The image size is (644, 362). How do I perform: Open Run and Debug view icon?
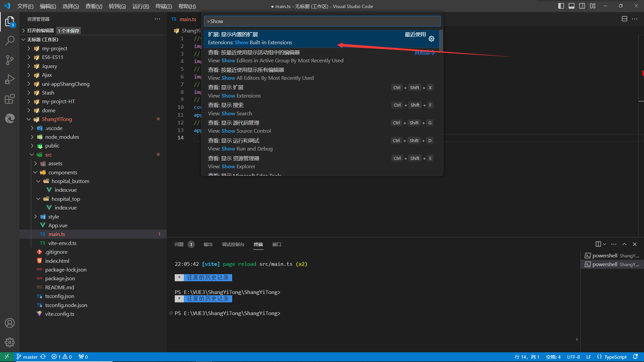pos(10,79)
